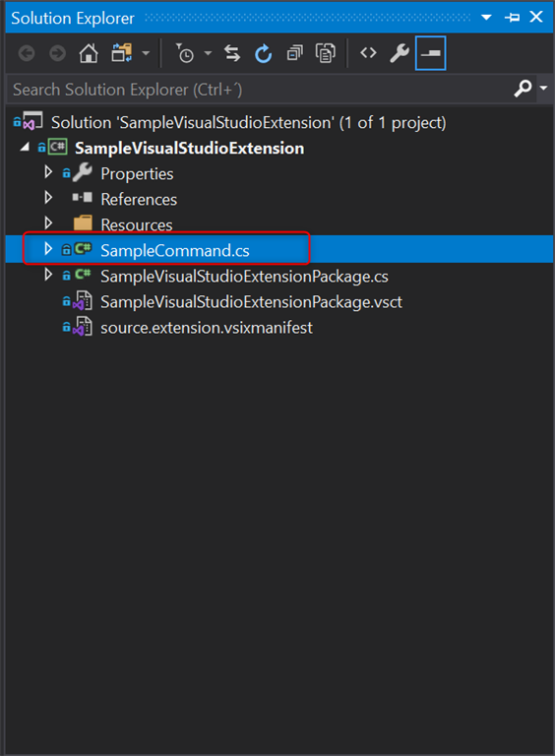Screen dimensions: 555x756
Task: Toggle Preview Selected Items button
Action: (431, 53)
